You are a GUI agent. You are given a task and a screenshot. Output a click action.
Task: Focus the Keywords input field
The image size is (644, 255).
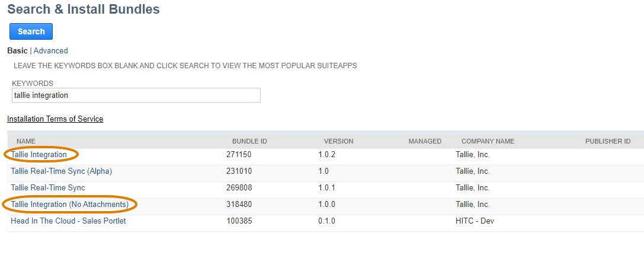pos(136,95)
